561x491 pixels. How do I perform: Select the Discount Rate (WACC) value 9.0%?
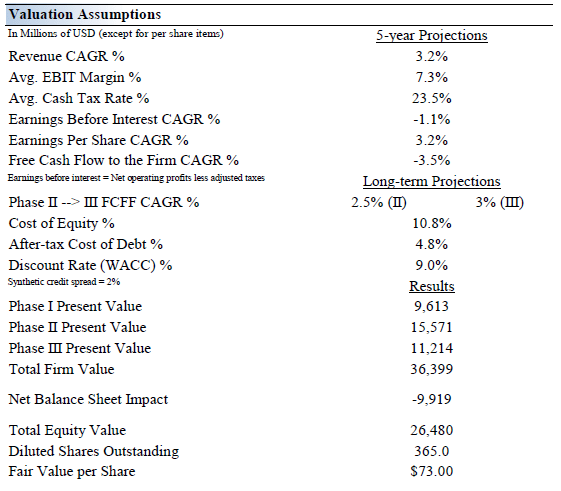[431, 265]
